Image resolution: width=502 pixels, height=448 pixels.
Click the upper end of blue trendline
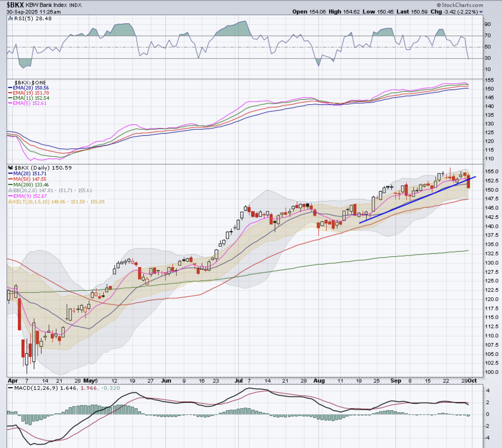click(x=475, y=177)
